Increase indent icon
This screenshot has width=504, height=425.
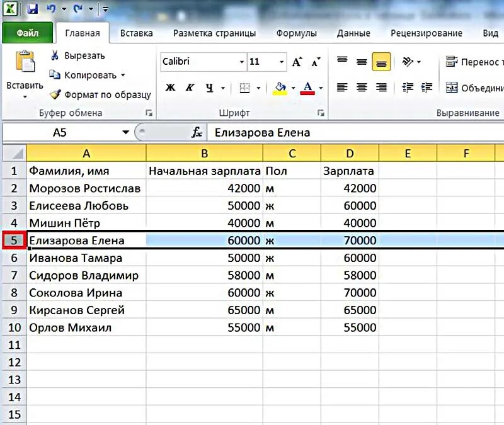pyautogui.click(x=427, y=87)
